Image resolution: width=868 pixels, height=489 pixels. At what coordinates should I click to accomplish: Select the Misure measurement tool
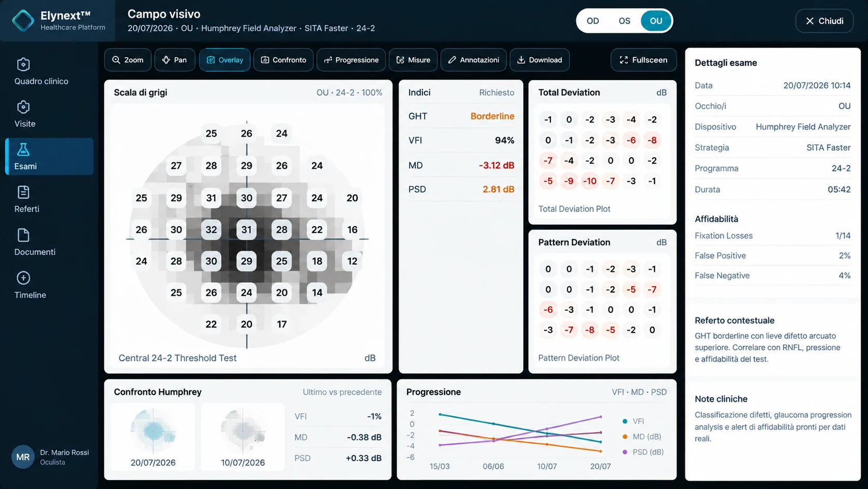pos(413,60)
